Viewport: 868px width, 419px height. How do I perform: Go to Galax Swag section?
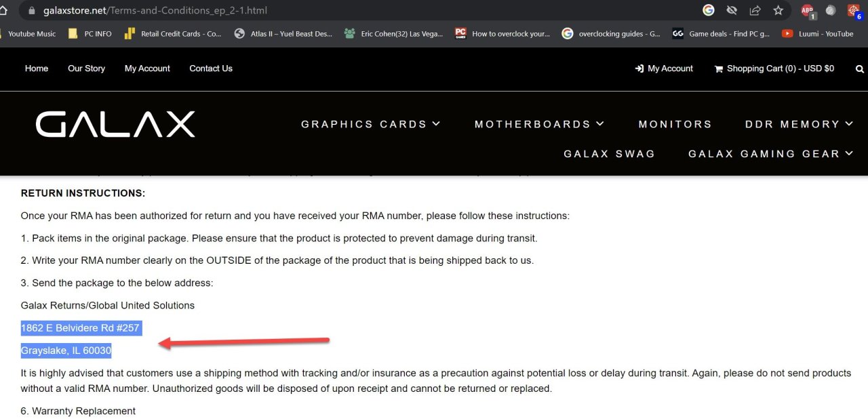609,154
